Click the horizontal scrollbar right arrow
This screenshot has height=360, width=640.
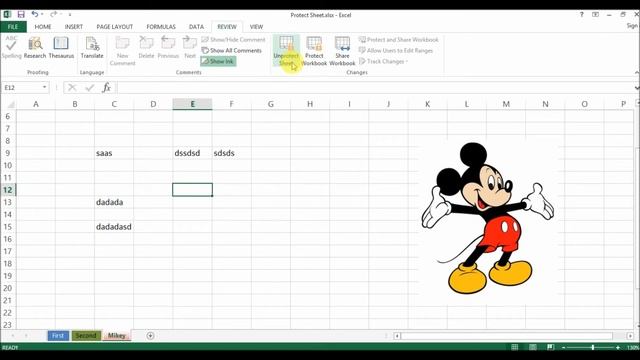tap(631, 336)
